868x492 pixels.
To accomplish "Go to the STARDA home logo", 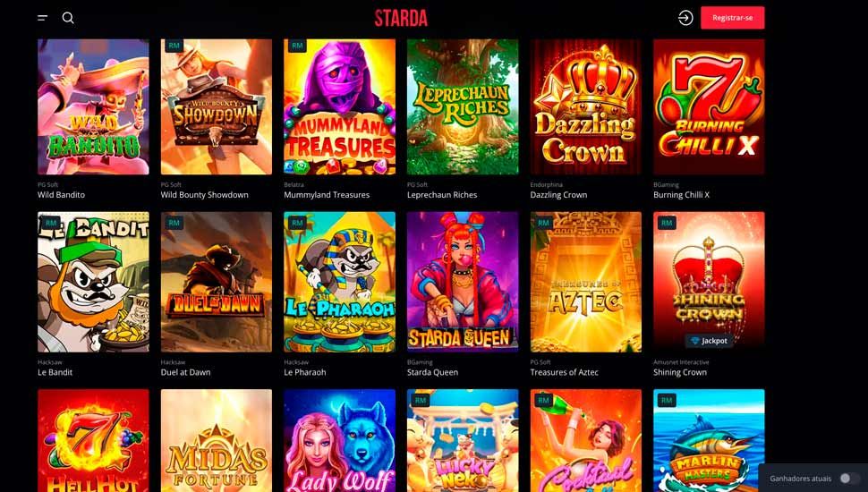I will (401, 18).
